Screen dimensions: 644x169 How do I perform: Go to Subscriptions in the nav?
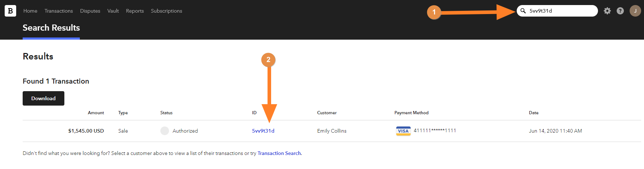click(166, 11)
